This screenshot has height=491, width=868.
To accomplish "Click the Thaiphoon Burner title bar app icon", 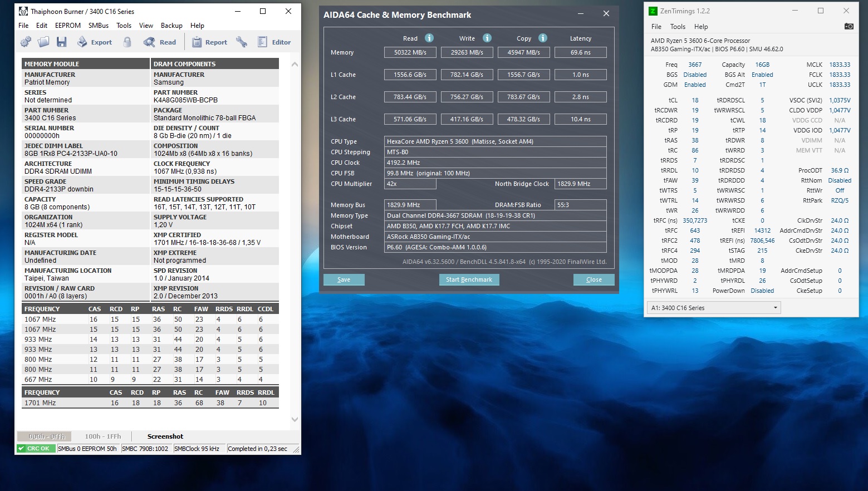I will (x=23, y=11).
